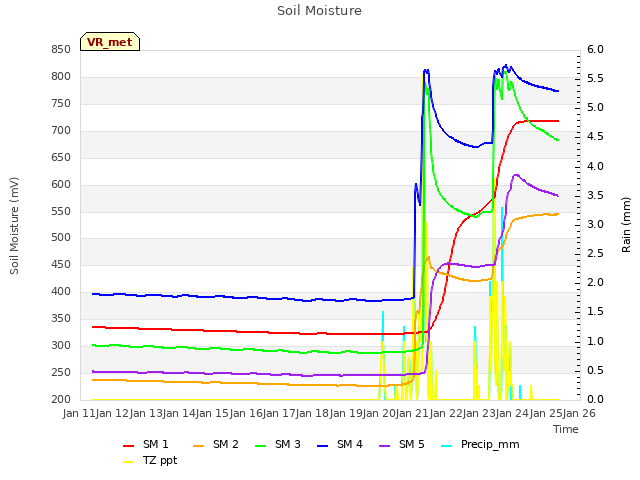Image resolution: width=640 pixels, height=480 pixels.
Task: Click the red SM 1 legend swatch
Action: coord(129,446)
